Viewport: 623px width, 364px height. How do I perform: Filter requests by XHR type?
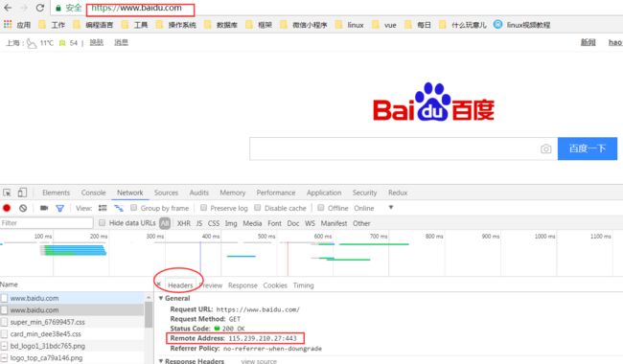pyautogui.click(x=184, y=223)
